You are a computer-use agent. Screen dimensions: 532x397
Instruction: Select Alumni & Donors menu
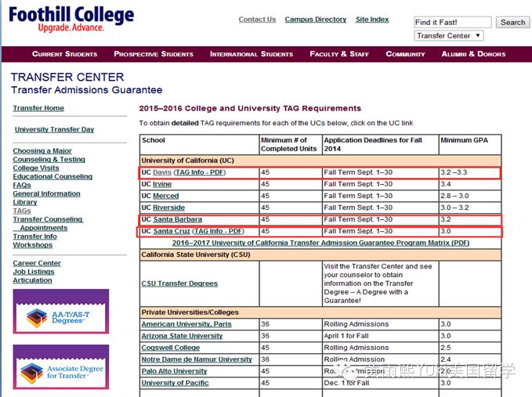point(473,54)
